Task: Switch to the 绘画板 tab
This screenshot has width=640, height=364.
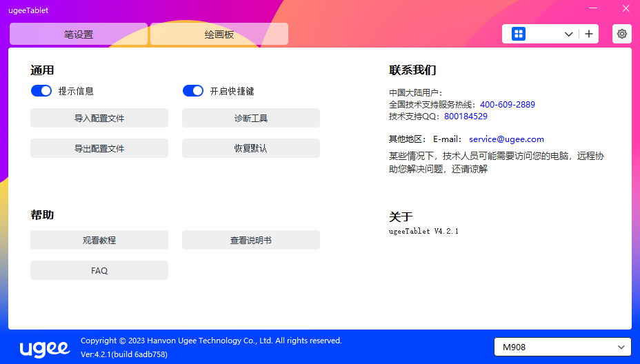Action: (219, 34)
